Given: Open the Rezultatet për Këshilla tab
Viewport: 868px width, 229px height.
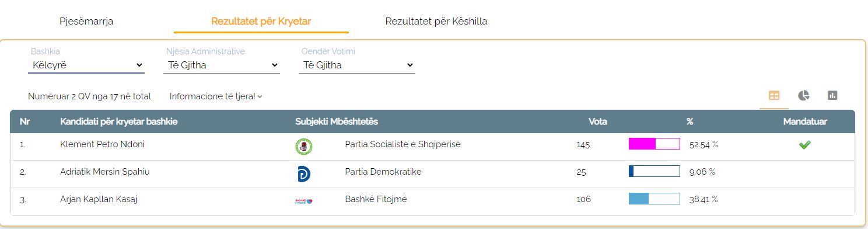Looking at the screenshot, I should click(436, 22).
